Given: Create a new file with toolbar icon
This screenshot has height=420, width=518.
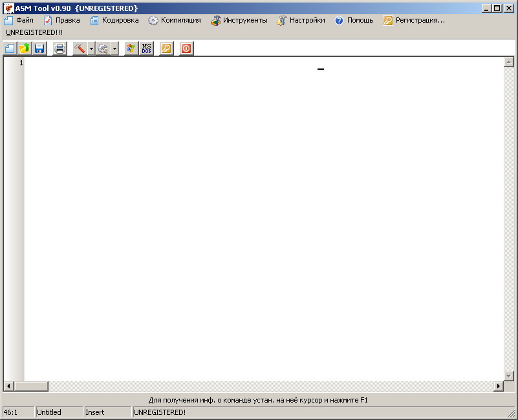Looking at the screenshot, I should point(10,48).
